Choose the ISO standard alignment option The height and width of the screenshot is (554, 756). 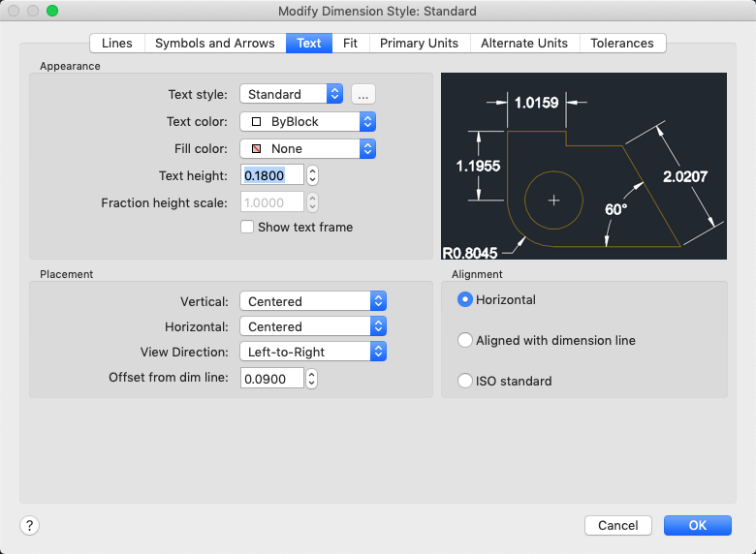[x=465, y=381]
